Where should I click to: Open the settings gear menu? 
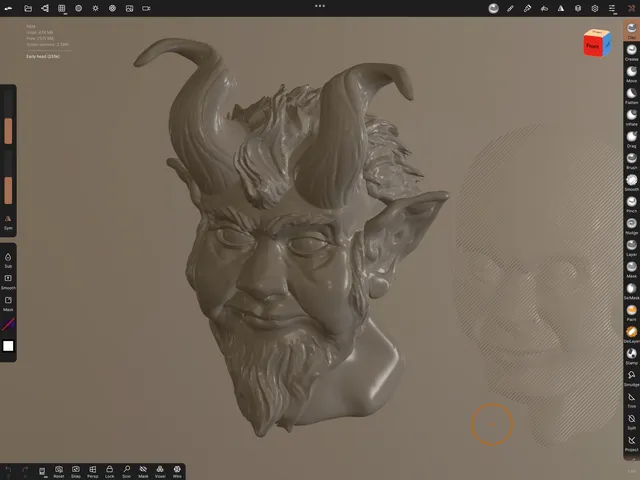595,8
